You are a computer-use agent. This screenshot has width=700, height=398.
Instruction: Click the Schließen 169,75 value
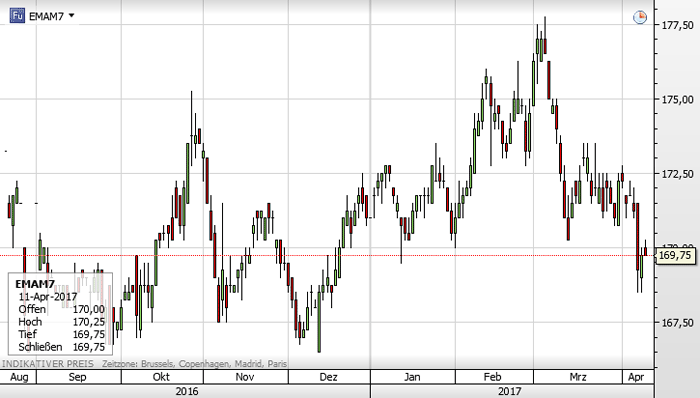coord(89,347)
